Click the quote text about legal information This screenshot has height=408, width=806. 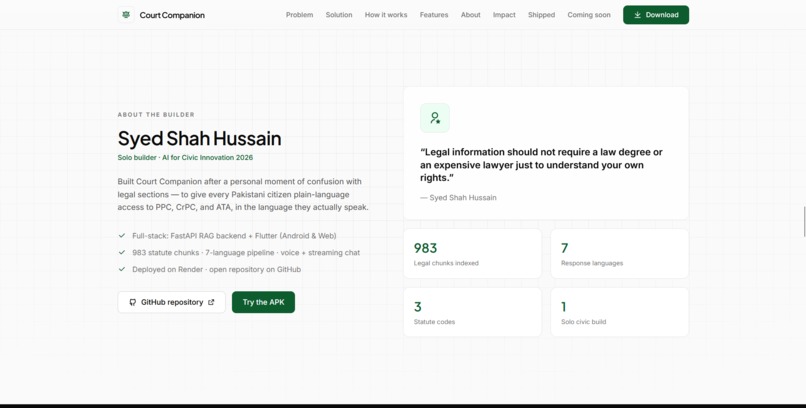[x=541, y=164]
